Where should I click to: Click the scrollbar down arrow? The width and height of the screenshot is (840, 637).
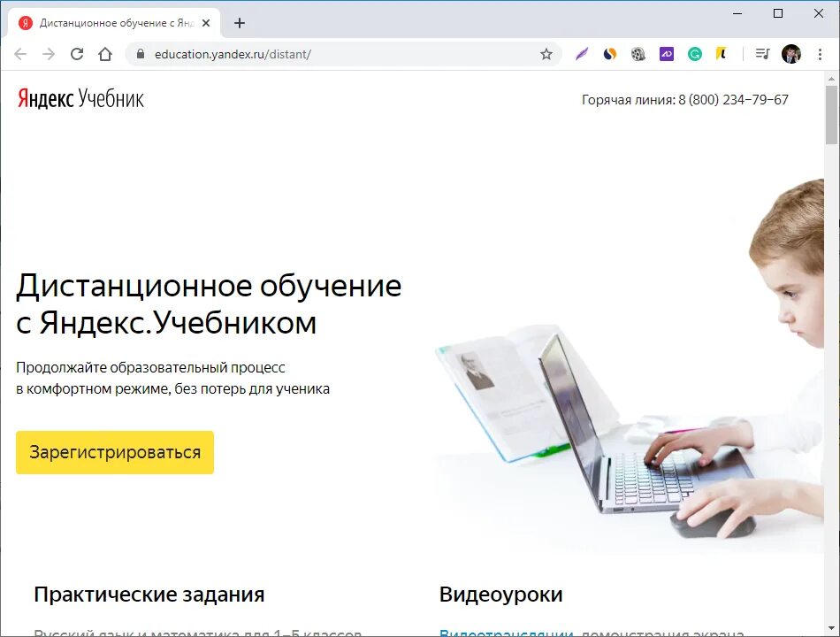pyautogui.click(x=831, y=628)
